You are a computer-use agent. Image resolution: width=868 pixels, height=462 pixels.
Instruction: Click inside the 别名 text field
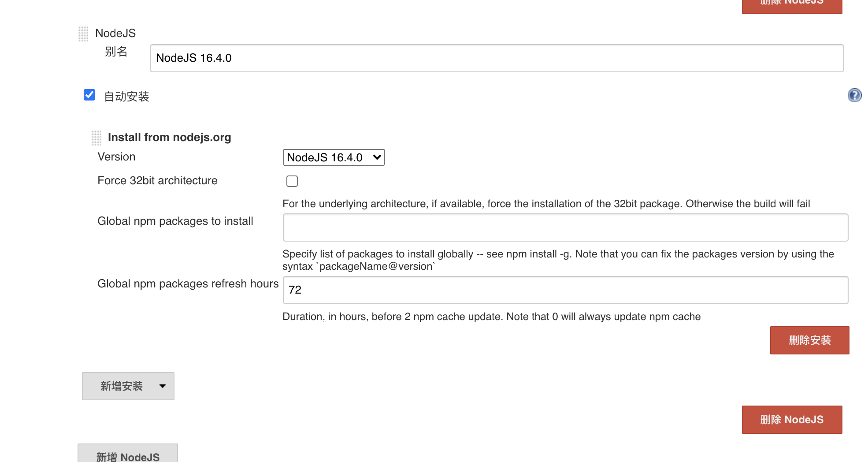496,58
